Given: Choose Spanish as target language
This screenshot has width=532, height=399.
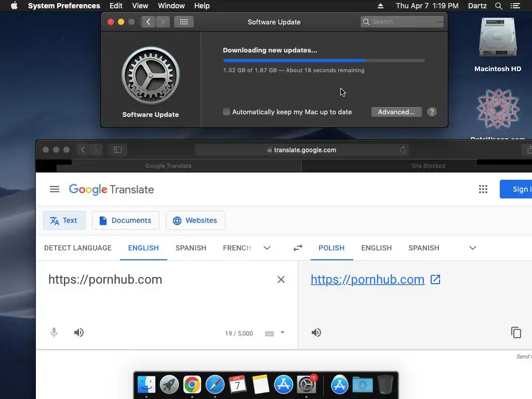Looking at the screenshot, I should click(424, 248).
